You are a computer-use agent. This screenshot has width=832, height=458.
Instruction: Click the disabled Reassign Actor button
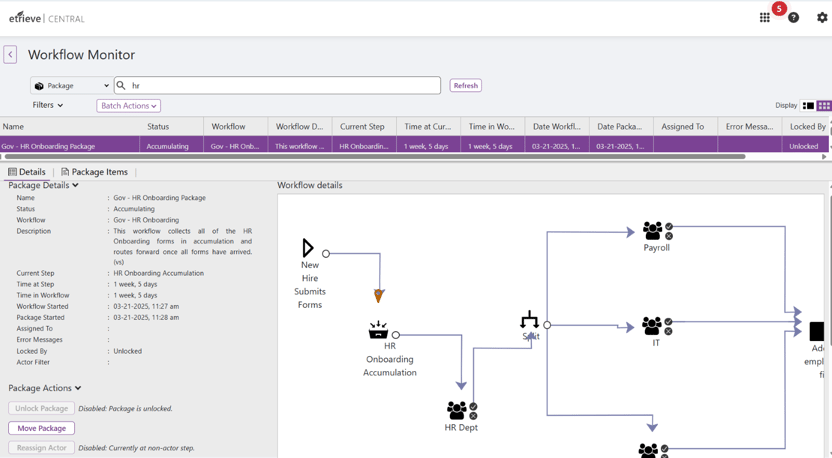pyautogui.click(x=41, y=448)
